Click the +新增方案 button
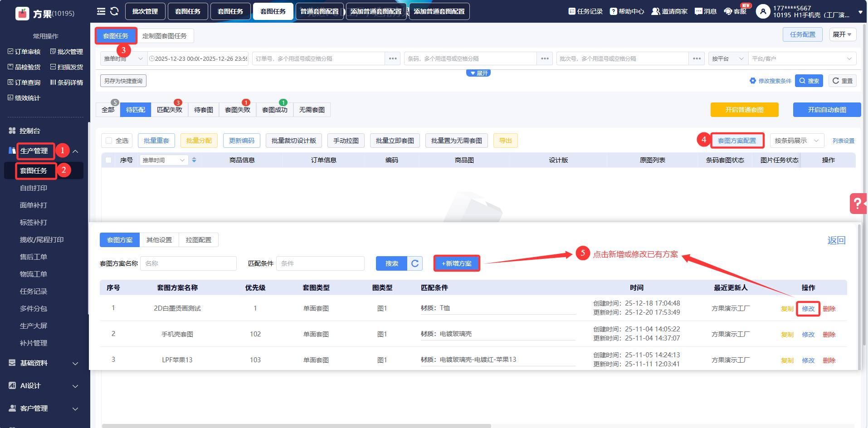The image size is (868, 428). 457,263
